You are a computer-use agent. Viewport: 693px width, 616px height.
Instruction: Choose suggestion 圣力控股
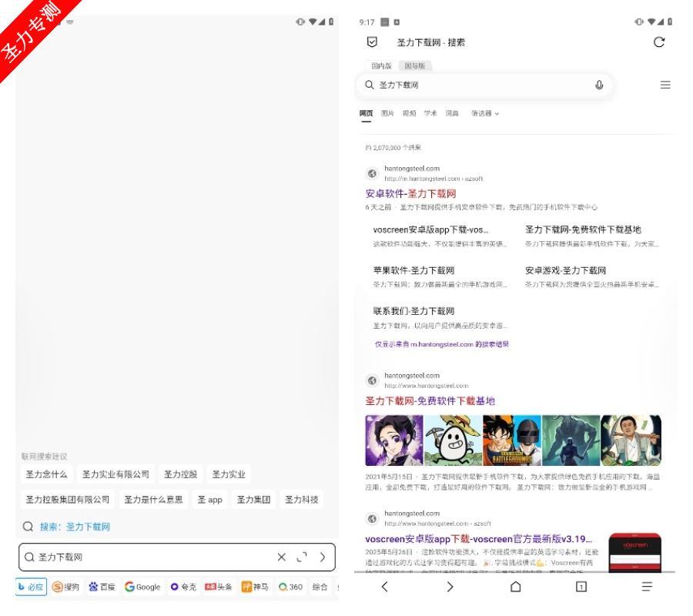[x=181, y=474]
